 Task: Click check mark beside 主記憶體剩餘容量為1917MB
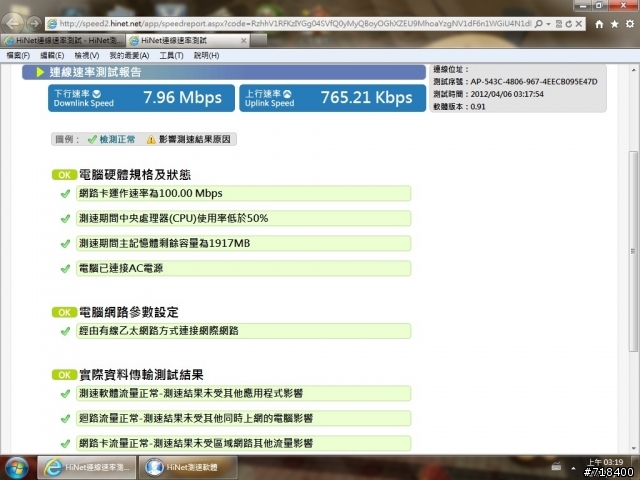pos(65,244)
